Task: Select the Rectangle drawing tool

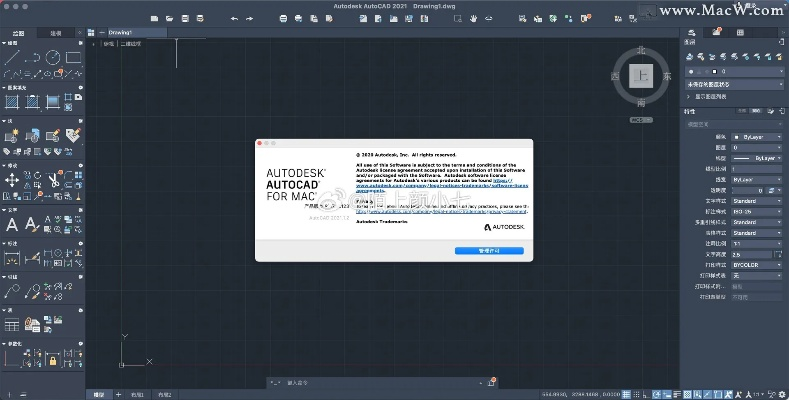Action: tap(73, 57)
